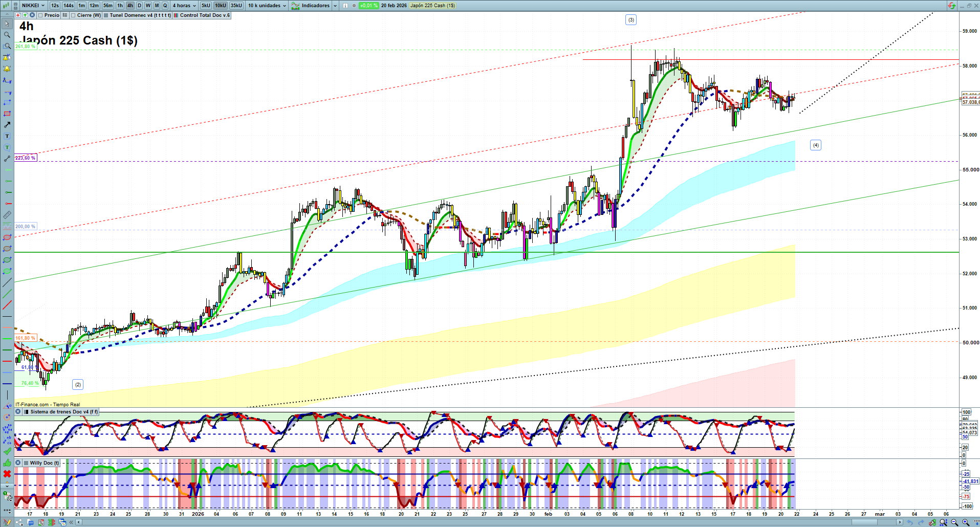This screenshot has height=527, width=980.
Task: Open the Control Total Doc v.6 label
Action: click(x=205, y=15)
